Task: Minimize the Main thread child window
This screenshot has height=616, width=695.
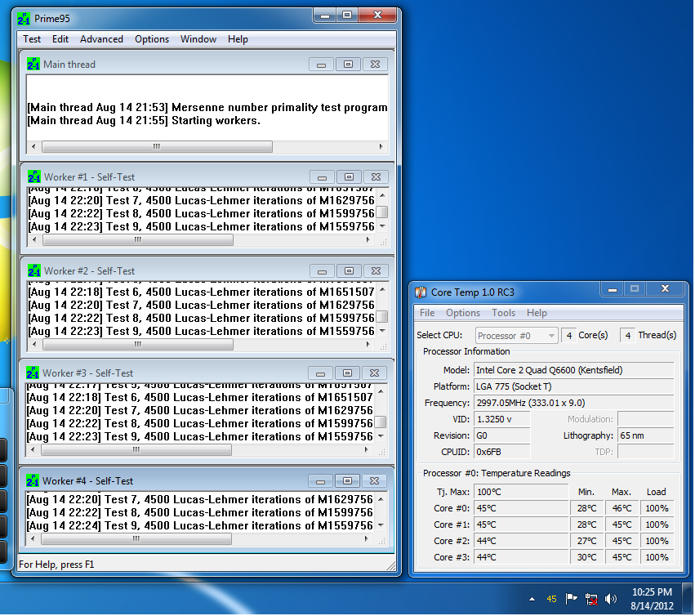Action: (x=321, y=65)
